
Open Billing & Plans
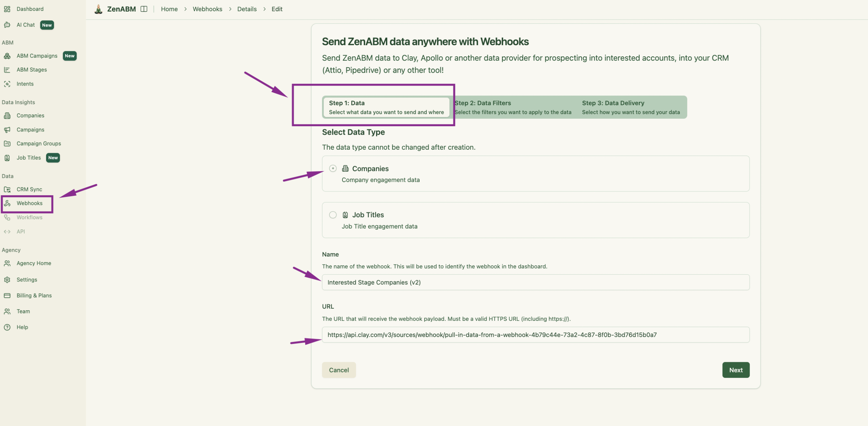coord(34,295)
